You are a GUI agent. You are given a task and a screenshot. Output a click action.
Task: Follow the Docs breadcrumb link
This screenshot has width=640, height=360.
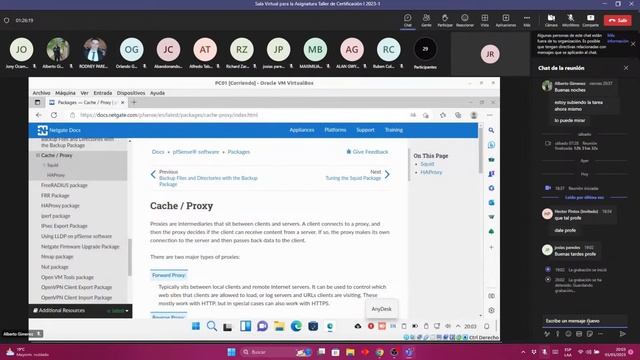(158, 152)
